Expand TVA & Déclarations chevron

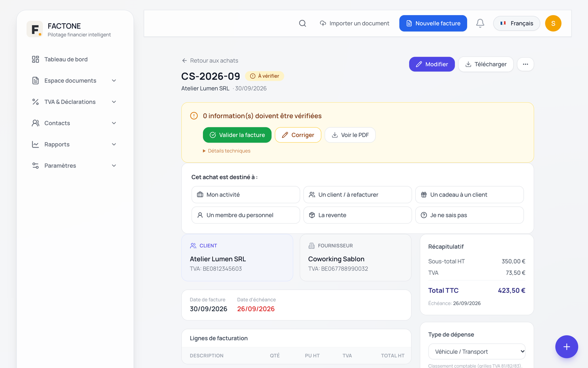point(114,102)
